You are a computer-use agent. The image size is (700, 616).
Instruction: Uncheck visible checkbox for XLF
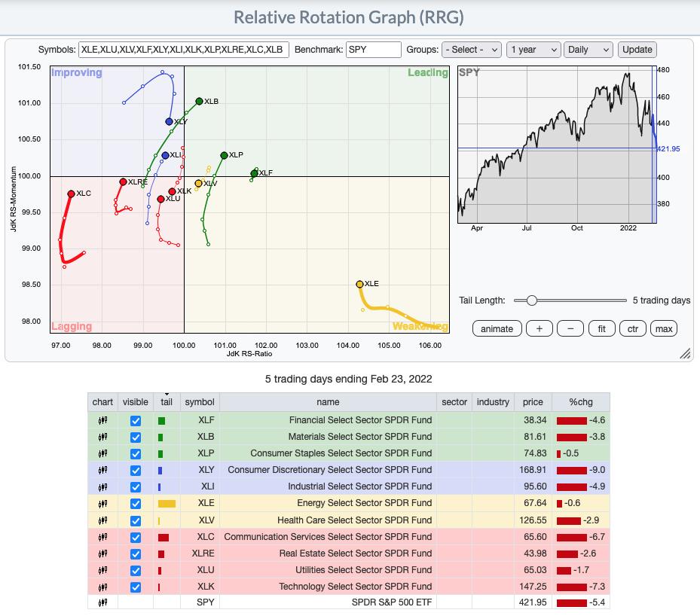pos(136,421)
